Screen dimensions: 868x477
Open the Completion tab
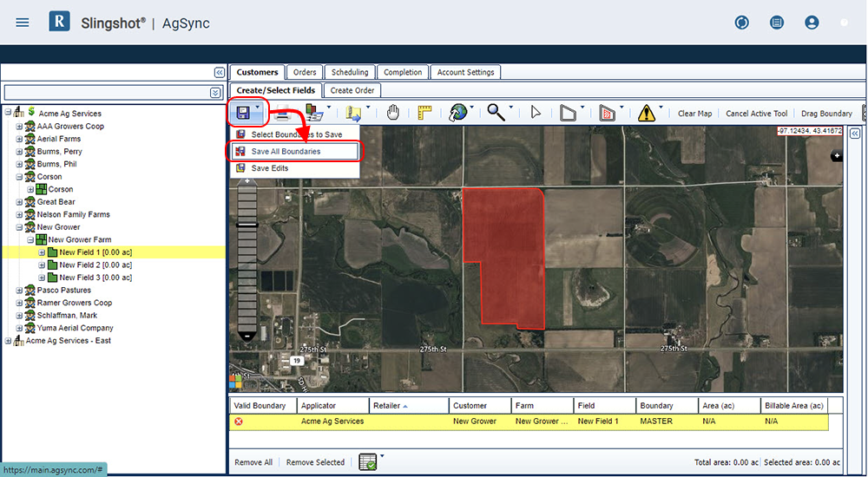403,73
